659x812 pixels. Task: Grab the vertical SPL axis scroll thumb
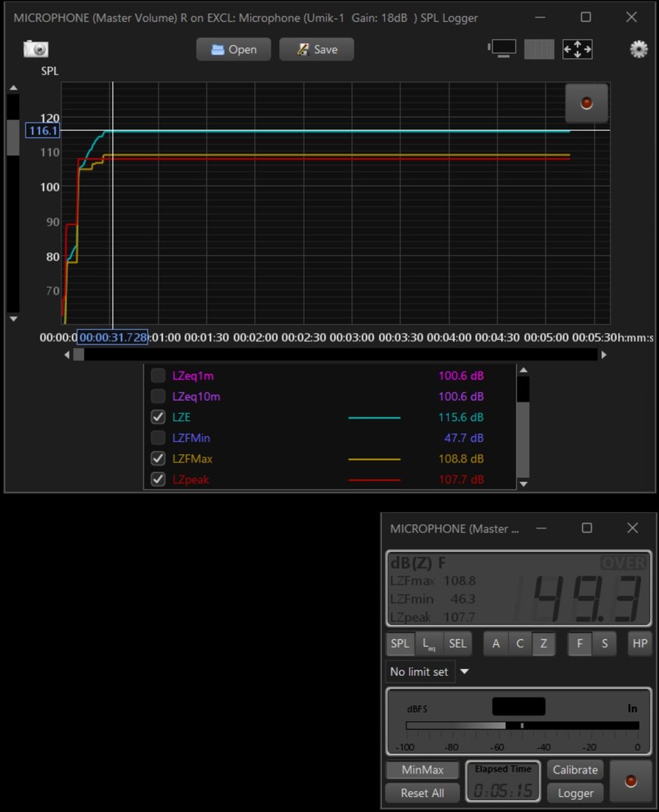click(13, 138)
